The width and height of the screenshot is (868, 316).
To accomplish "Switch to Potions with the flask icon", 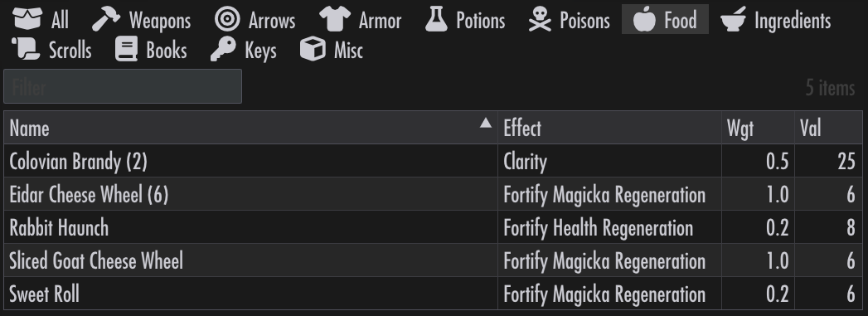I will click(436, 19).
